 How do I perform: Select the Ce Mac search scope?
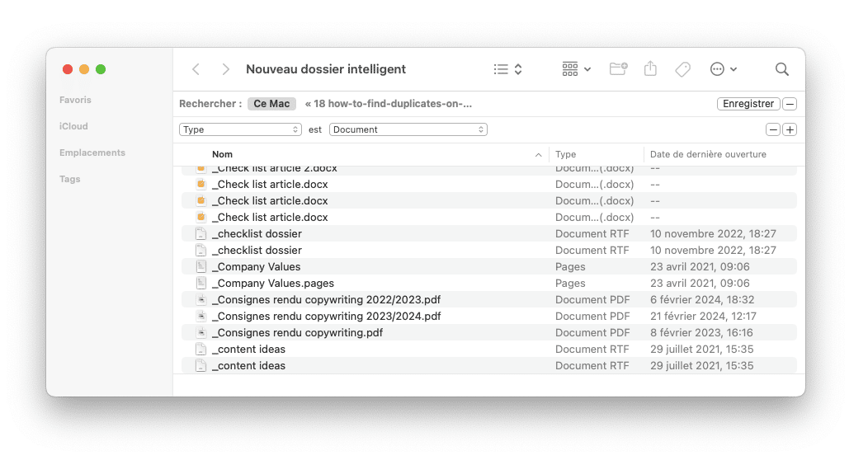271,104
